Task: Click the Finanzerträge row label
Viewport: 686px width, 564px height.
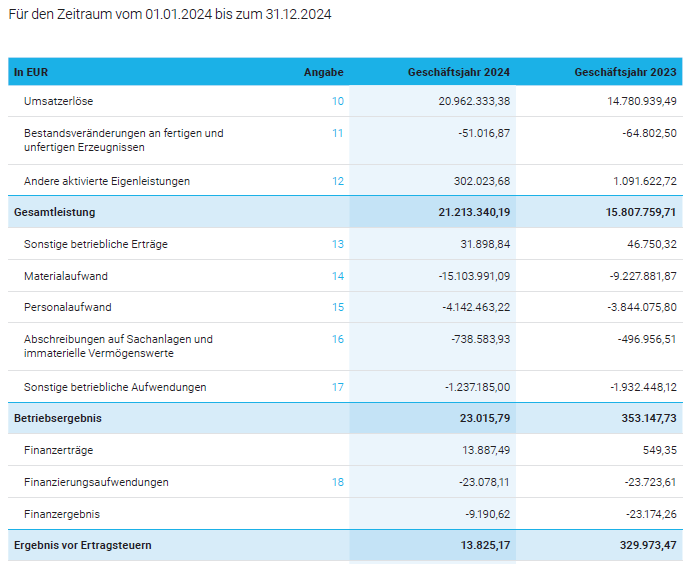Action: click(58, 451)
